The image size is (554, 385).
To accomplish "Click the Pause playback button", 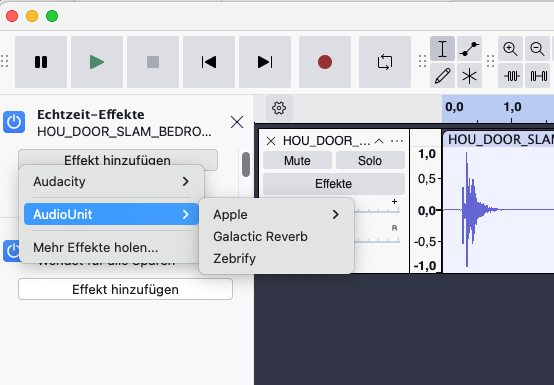I will point(41,62).
